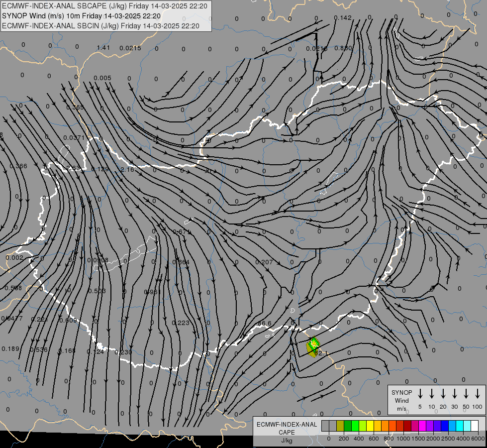This screenshot has height=448, width=487.
Task: Click the 0.0371 value on the map
Action: coord(74,137)
